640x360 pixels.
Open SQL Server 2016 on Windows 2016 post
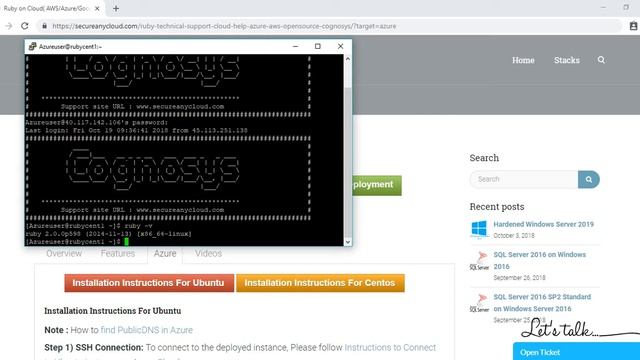540,260
